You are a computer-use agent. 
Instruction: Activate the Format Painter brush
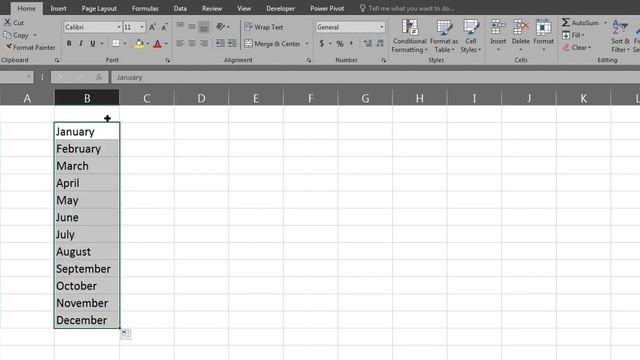click(x=8, y=47)
